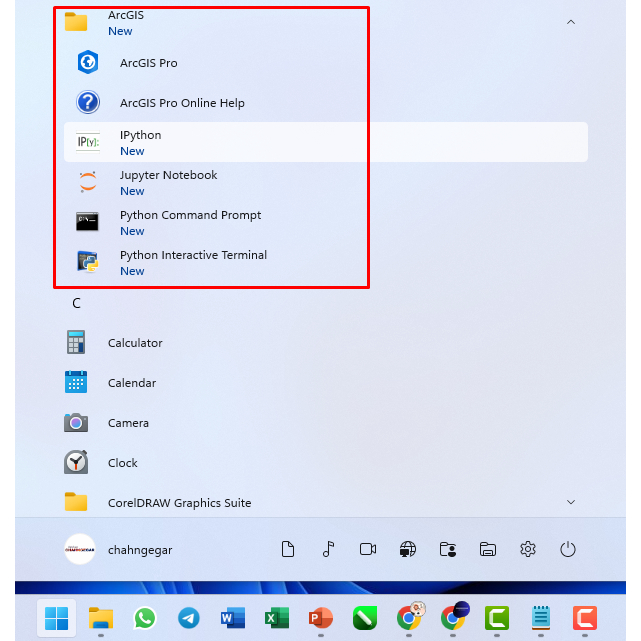The image size is (641, 641).
Task: Open the Clock app
Action: pyautogui.click(x=122, y=463)
